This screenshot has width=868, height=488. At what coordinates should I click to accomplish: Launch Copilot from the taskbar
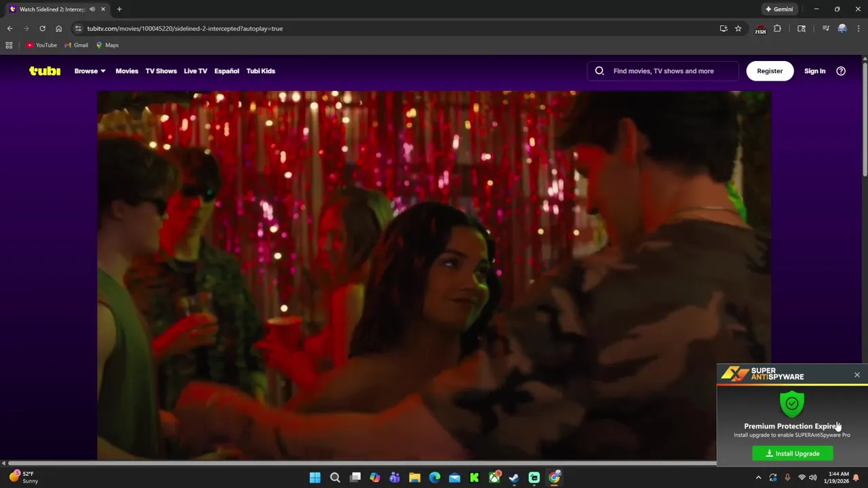tap(375, 478)
